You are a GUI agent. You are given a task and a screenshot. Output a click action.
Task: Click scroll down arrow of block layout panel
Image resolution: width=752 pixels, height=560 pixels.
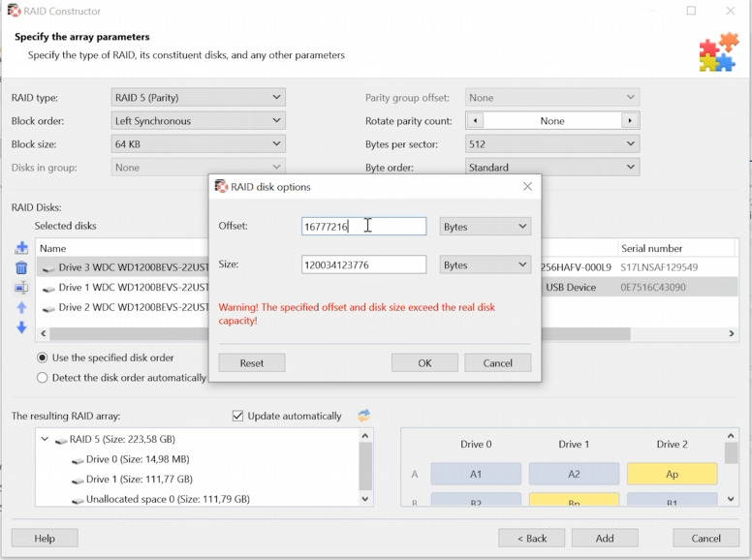pyautogui.click(x=731, y=499)
